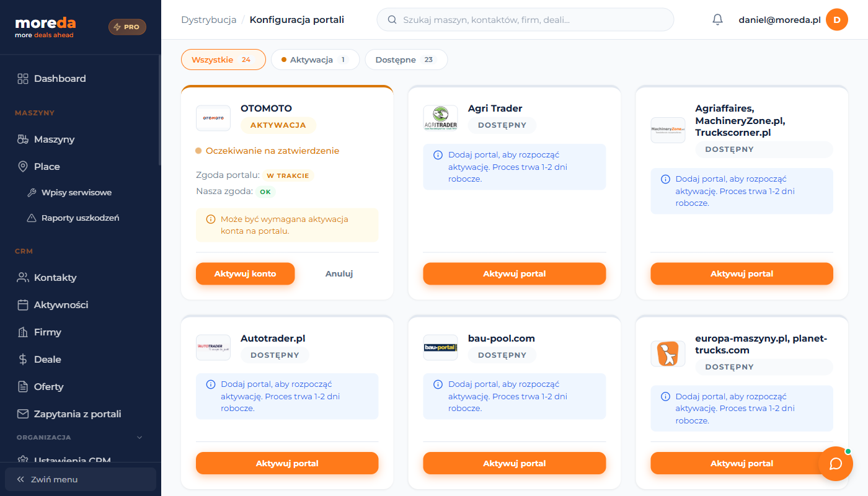Image resolution: width=868 pixels, height=496 pixels.
Task: Click the Kontakty people icon
Action: click(x=23, y=278)
